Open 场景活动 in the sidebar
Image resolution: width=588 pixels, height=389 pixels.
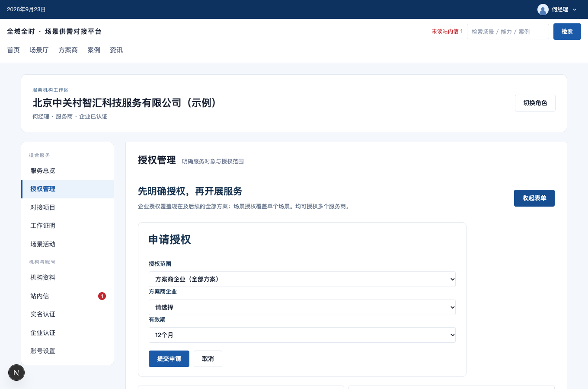tap(68, 244)
